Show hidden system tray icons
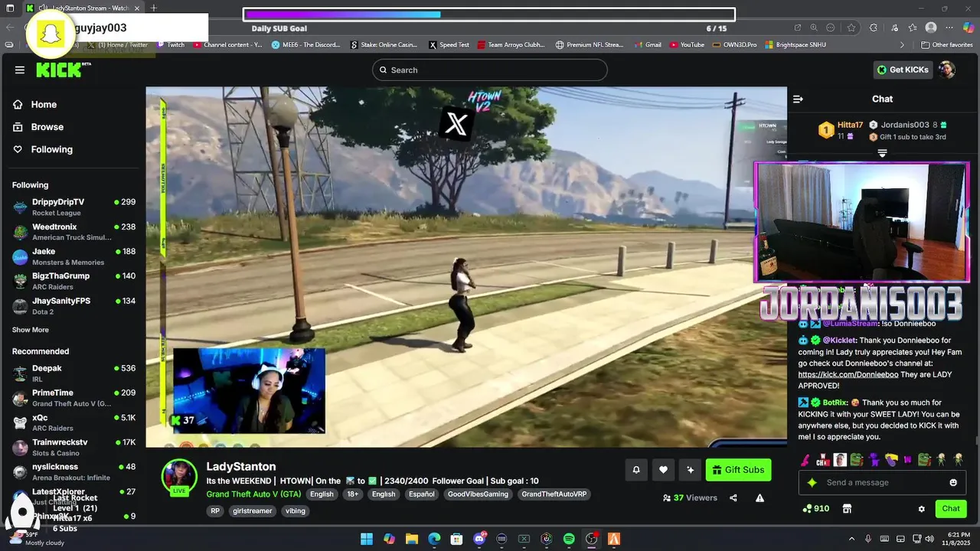The image size is (980, 551). click(x=852, y=539)
